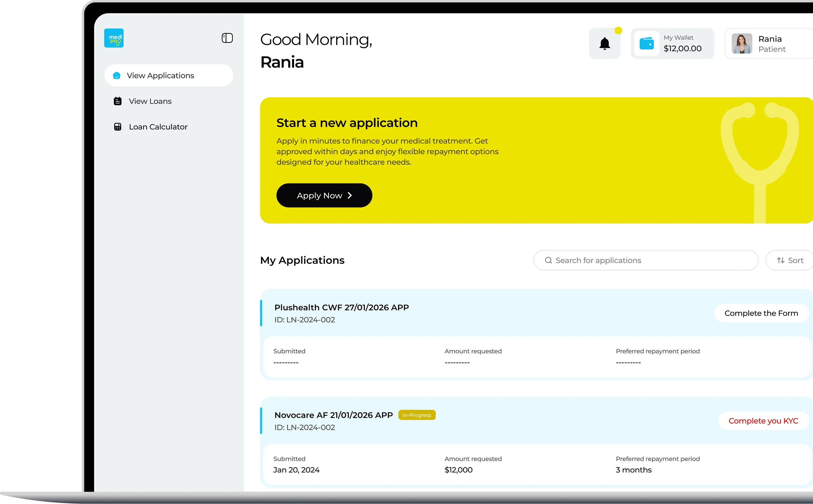Click the sort arrows icon

(x=780, y=260)
